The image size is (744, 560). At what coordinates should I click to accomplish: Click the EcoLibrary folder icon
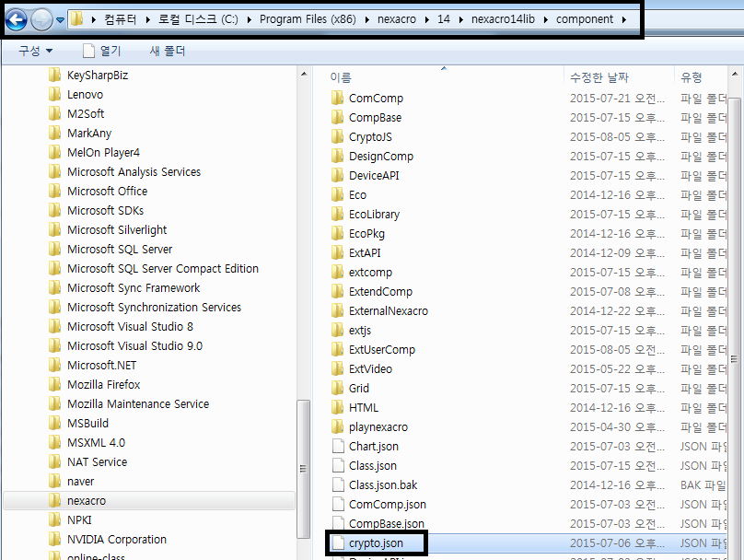pyautogui.click(x=337, y=215)
